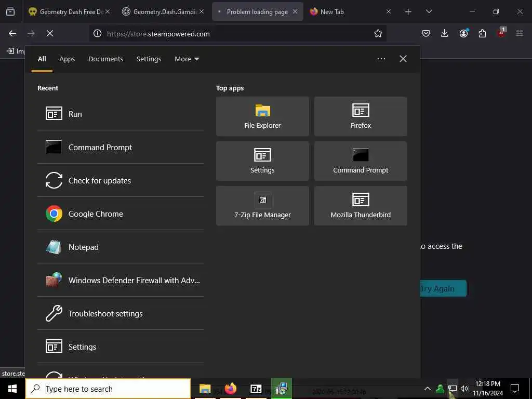The width and height of the screenshot is (532, 399).
Task: List all tabs dropdown arrow
Action: (429, 11)
